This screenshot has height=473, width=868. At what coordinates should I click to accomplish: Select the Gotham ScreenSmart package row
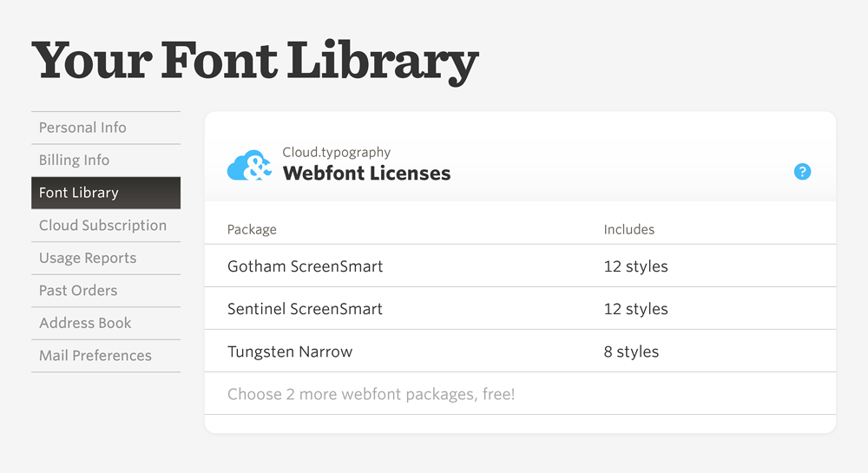pos(305,266)
